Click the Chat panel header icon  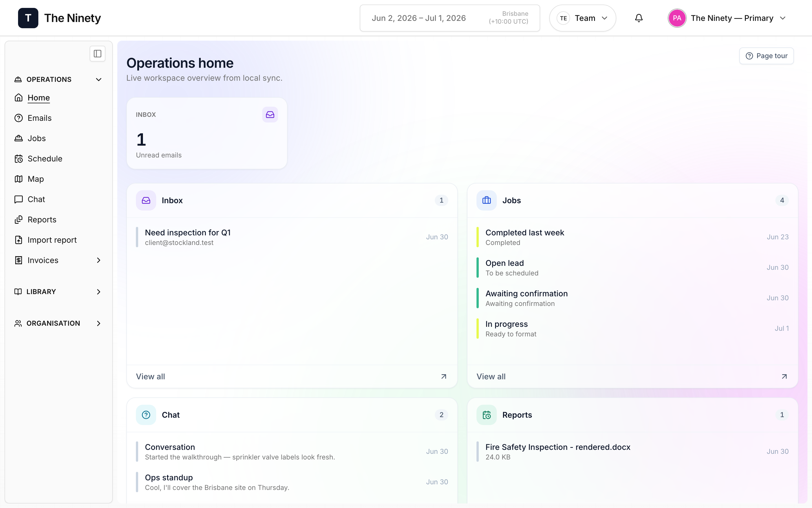[x=146, y=415]
